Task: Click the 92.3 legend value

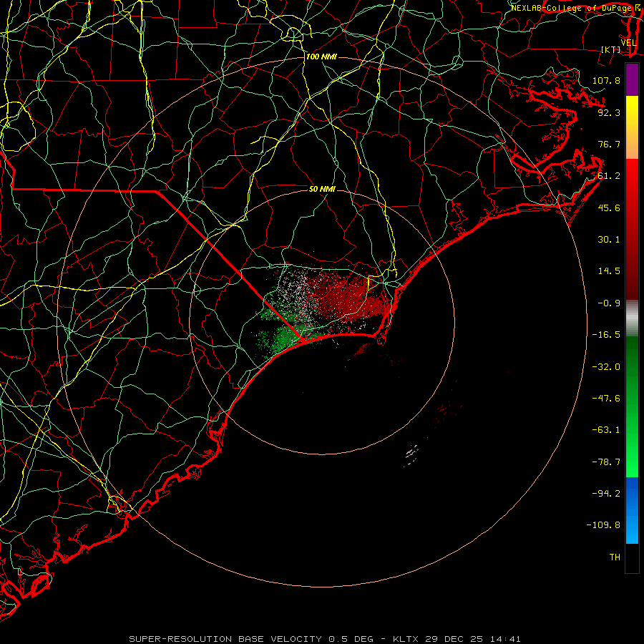Action: 609,112
